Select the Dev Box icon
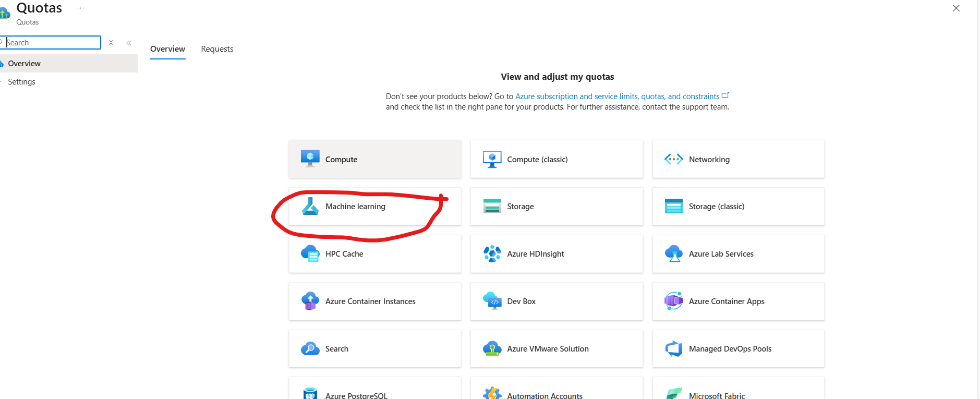 coord(492,301)
